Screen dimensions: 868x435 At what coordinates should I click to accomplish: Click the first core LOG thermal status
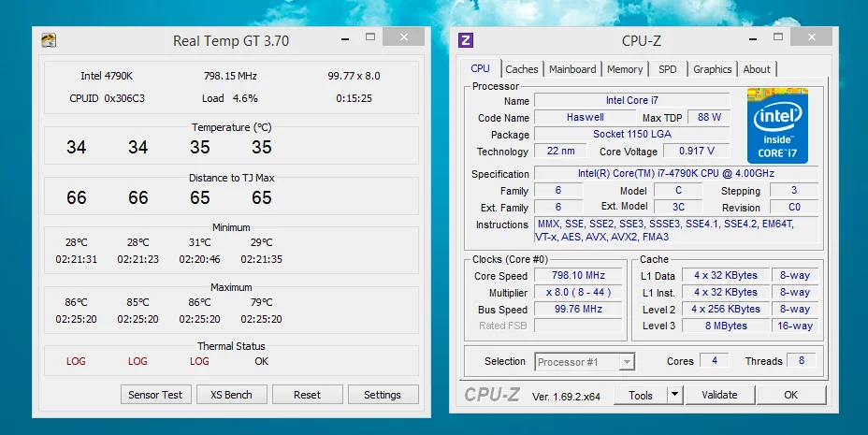(76, 361)
